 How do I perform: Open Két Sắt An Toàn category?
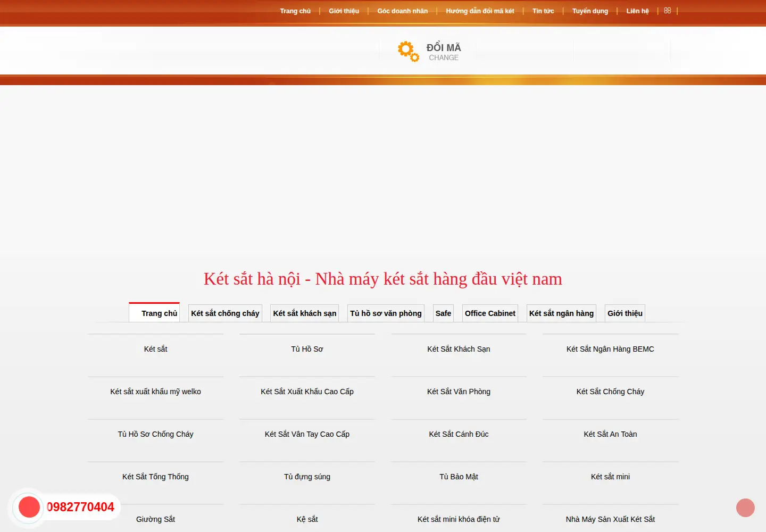[x=610, y=434]
